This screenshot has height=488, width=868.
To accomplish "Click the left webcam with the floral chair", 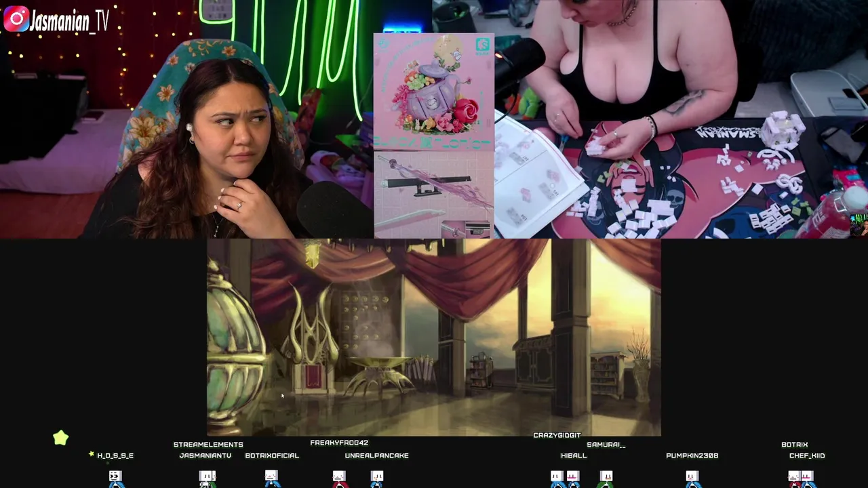I will [x=186, y=119].
